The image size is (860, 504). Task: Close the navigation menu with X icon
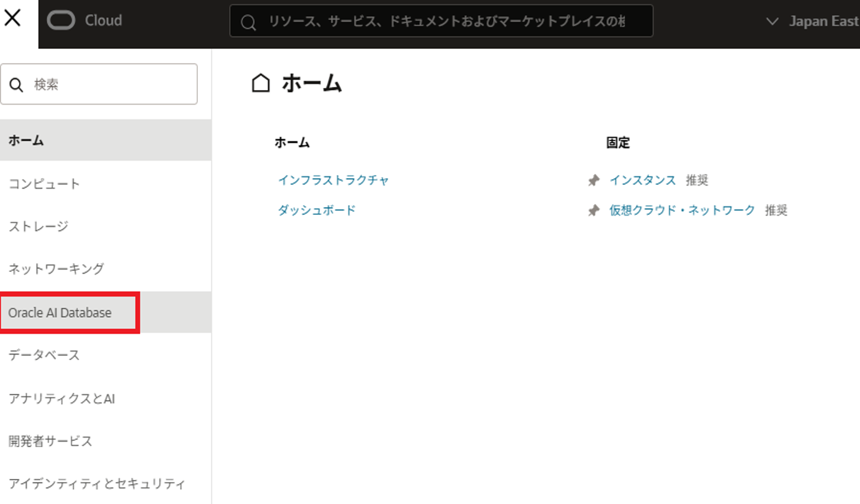click(x=13, y=18)
